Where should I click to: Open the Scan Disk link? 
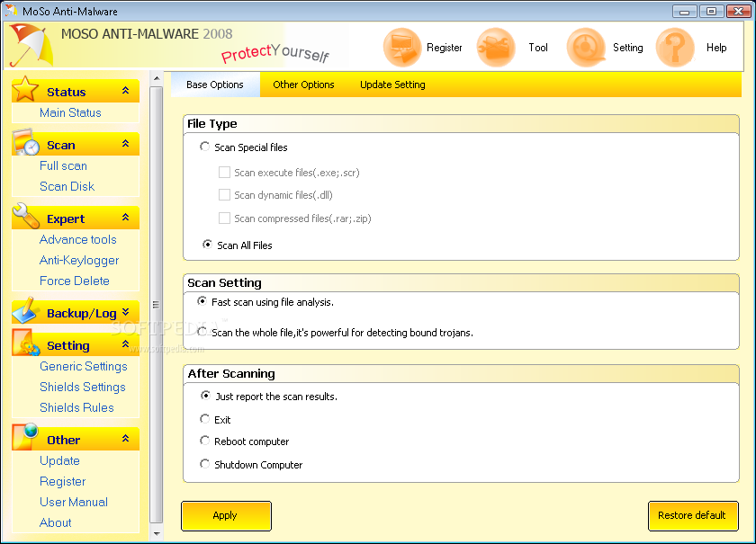tap(67, 186)
